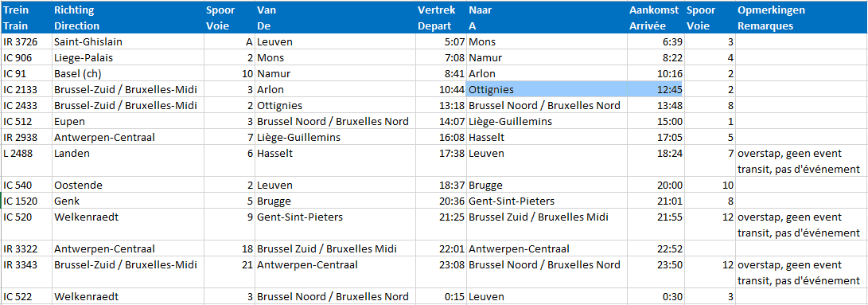This screenshot has height=305, width=868.
Task: Click the remark cell in Hasselt row
Action: point(801,161)
